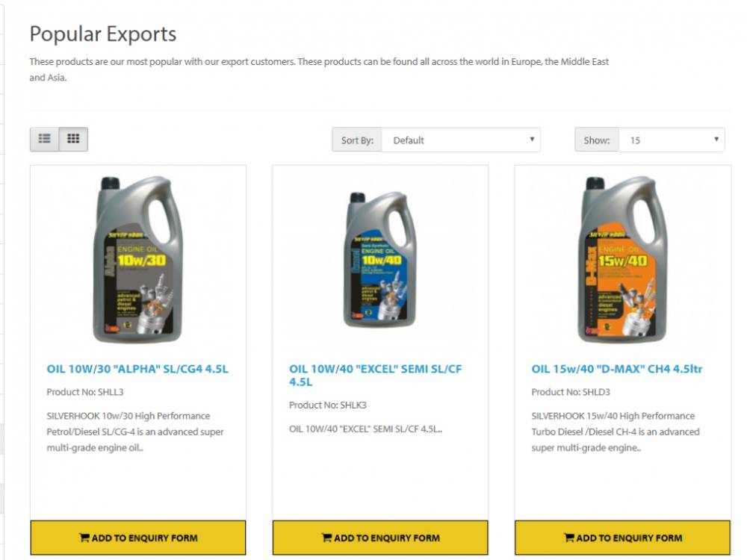Click cart icon on Alpha enquiry button
The image size is (747, 560).
[x=84, y=538]
